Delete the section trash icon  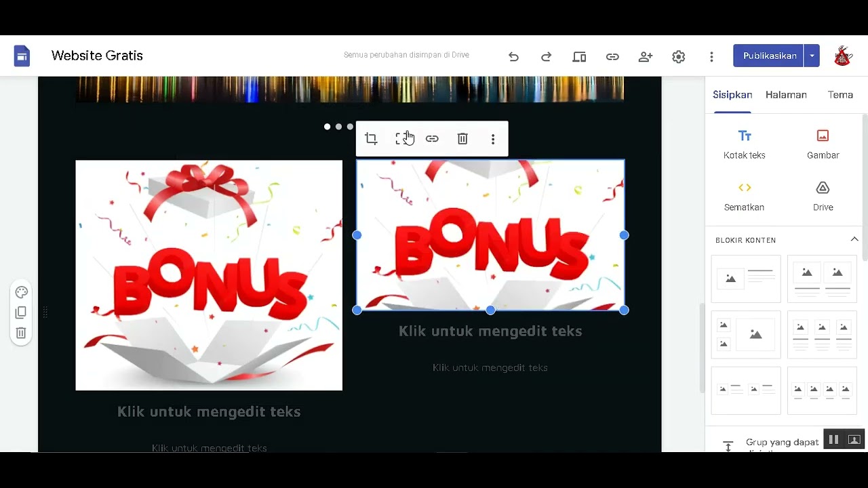[21, 333]
